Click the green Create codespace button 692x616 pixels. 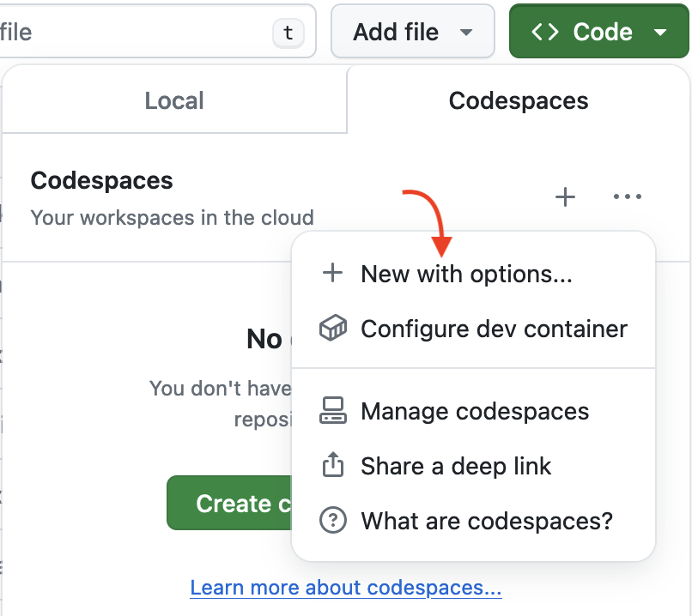(229, 503)
